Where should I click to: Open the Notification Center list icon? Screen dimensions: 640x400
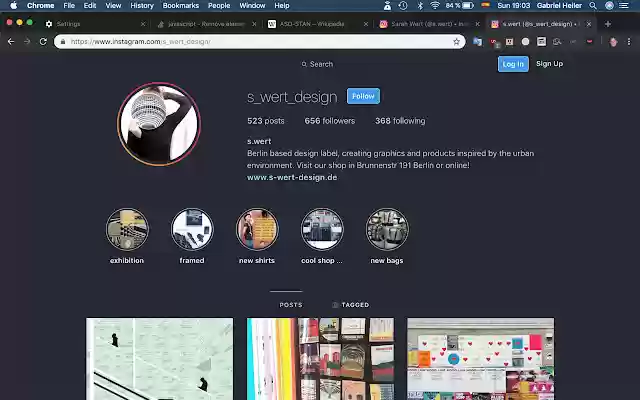point(624,5)
